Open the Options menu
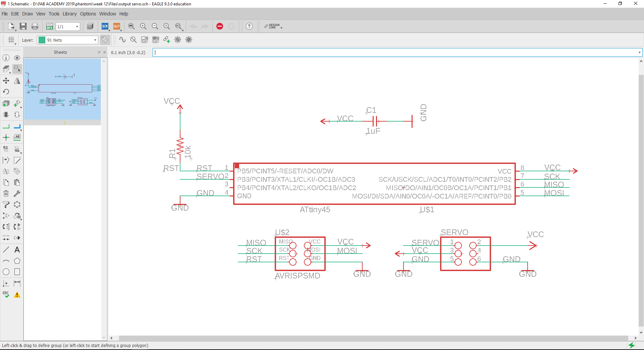Image resolution: width=644 pixels, height=350 pixels. (x=88, y=14)
